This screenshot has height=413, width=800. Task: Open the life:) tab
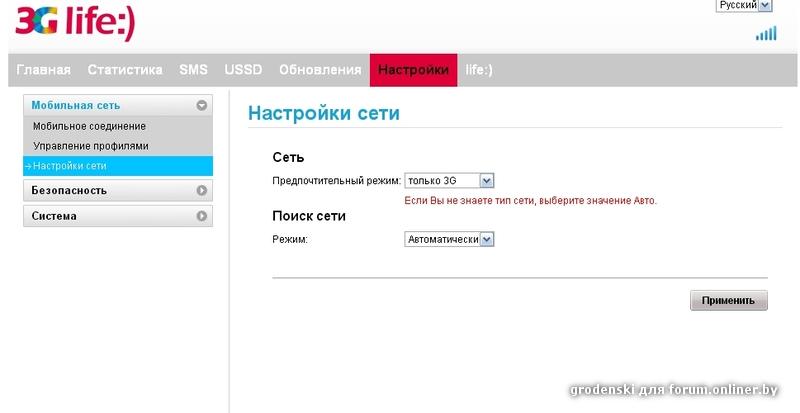tap(479, 70)
